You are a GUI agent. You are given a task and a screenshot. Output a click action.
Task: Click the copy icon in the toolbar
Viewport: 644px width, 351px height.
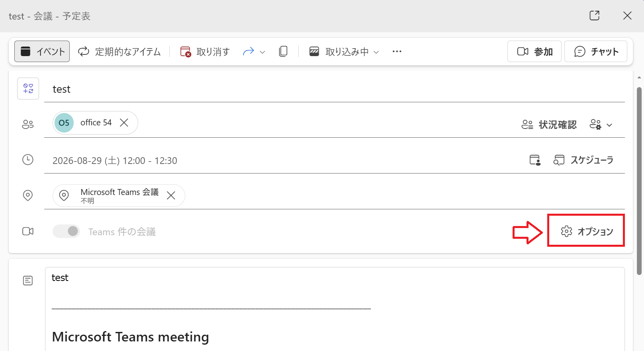pyautogui.click(x=283, y=51)
